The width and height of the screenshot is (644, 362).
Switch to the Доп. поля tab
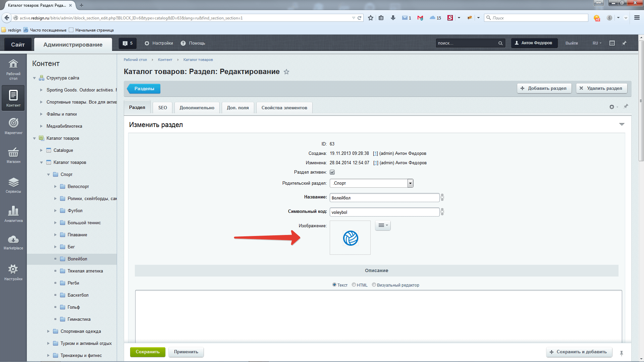point(238,108)
